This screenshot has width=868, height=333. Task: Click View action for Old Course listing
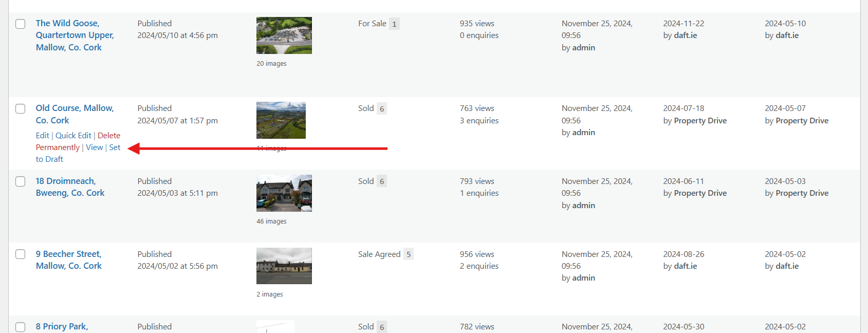(94, 147)
